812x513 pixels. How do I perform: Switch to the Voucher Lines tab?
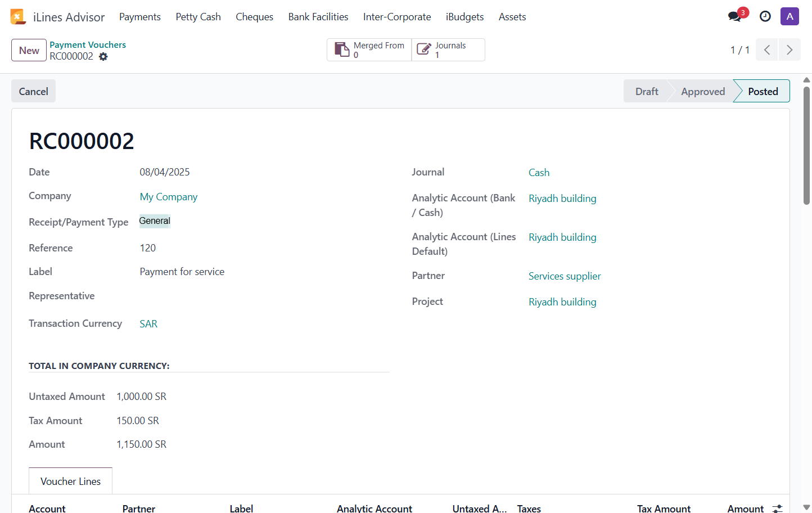point(70,481)
